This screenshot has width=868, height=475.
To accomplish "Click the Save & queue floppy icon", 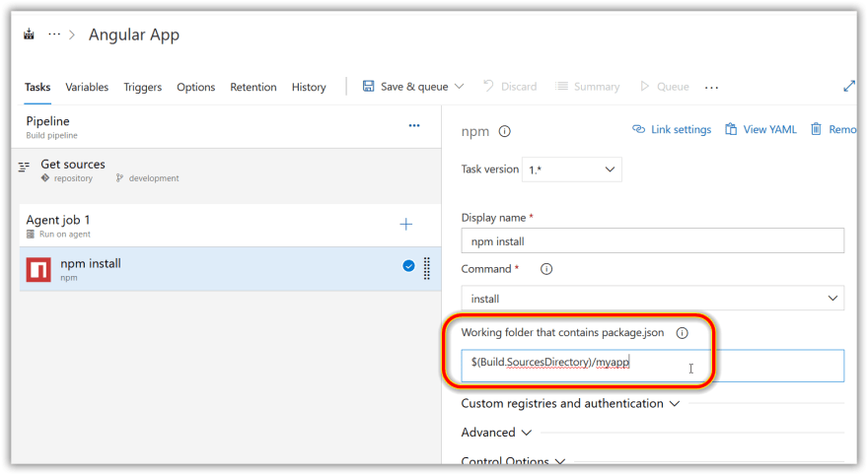I will click(368, 86).
